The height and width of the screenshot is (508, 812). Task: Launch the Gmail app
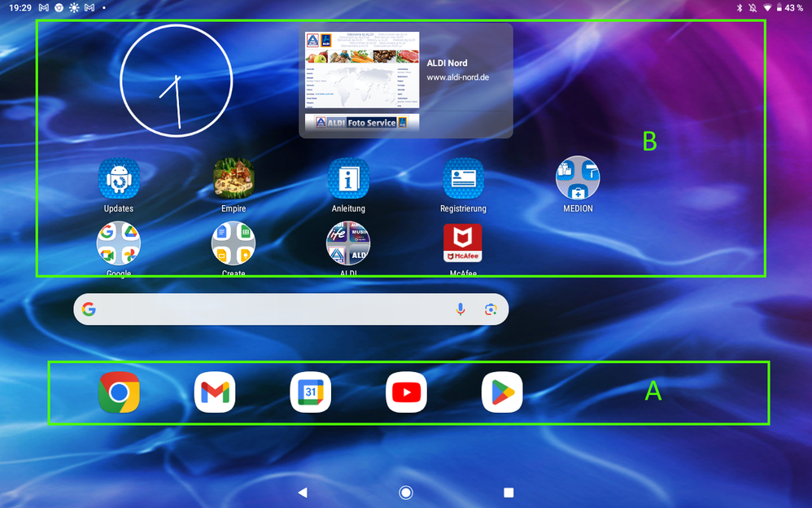coord(215,392)
